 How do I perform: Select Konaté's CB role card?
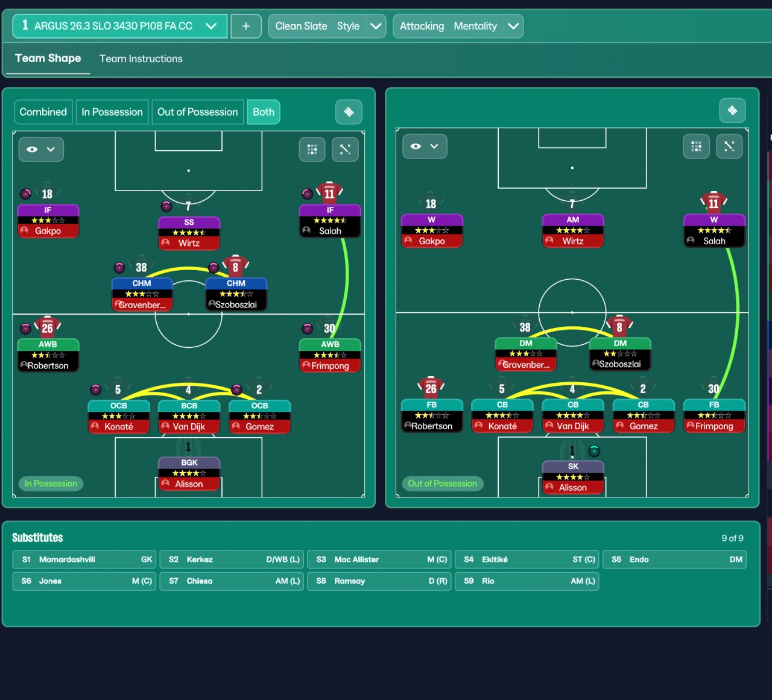click(x=502, y=416)
